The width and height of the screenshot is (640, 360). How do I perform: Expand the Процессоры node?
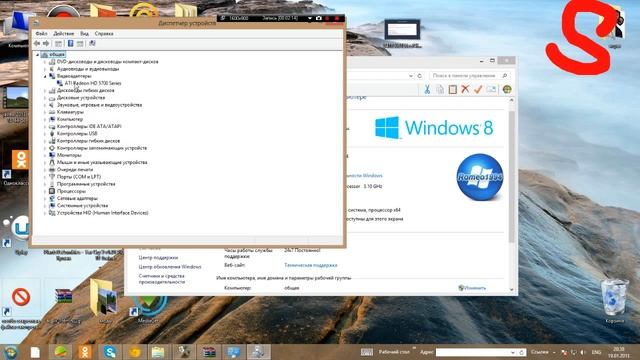click(45, 191)
